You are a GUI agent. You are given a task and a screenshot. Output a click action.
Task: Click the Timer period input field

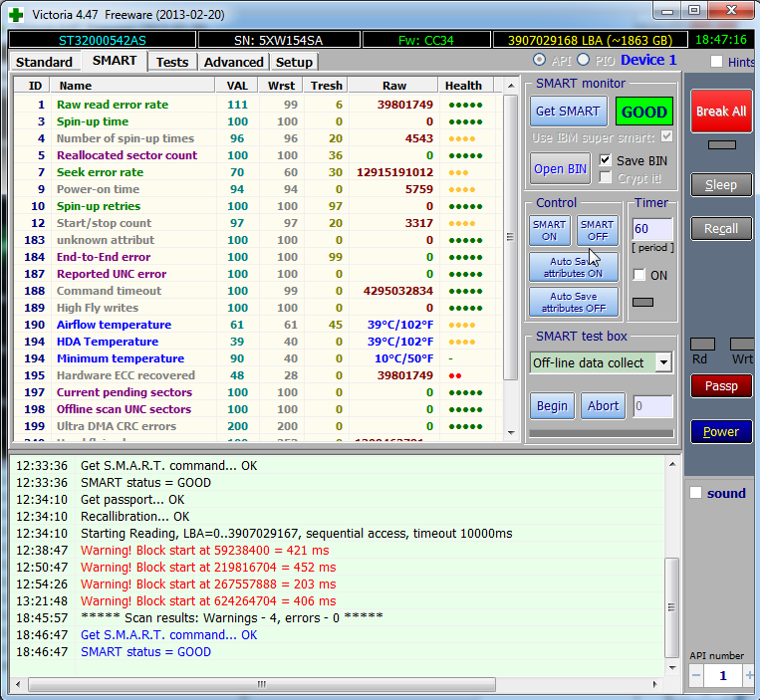651,229
